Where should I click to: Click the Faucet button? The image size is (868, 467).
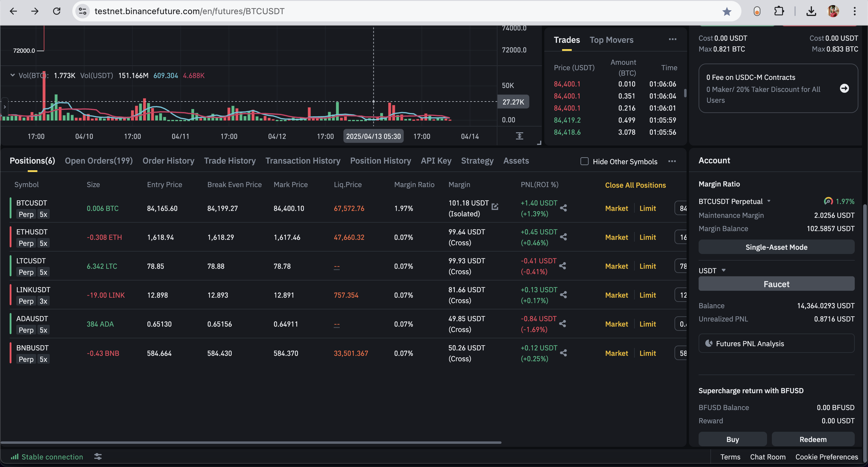click(x=776, y=284)
